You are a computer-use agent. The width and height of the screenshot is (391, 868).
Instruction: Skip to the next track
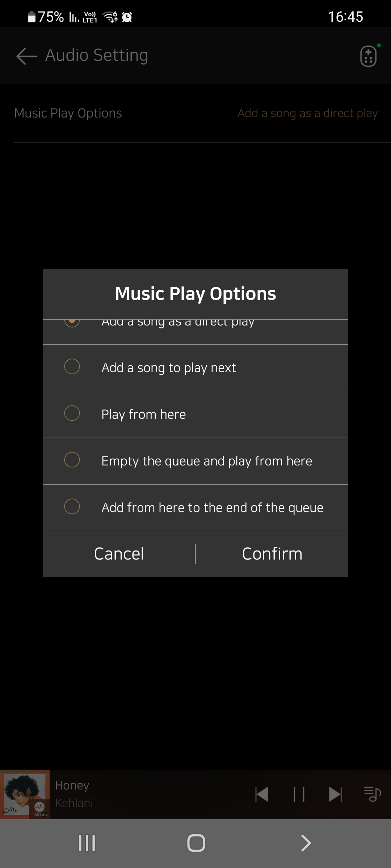click(335, 795)
